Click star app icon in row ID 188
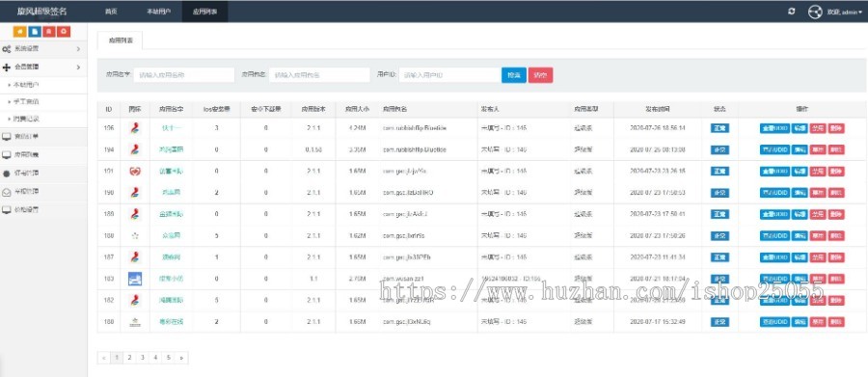The image size is (868, 377). tap(135, 236)
